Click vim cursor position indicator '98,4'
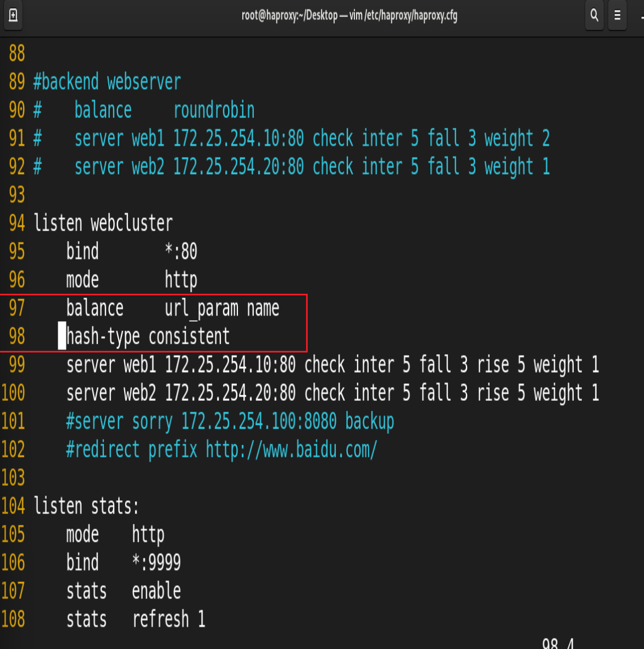The height and width of the screenshot is (649, 644). click(558, 644)
